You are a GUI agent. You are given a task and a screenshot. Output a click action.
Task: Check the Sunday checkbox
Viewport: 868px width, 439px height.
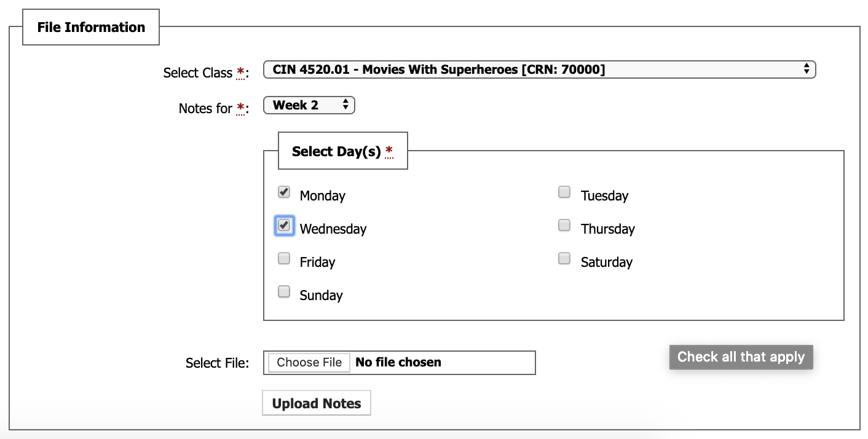(x=283, y=291)
